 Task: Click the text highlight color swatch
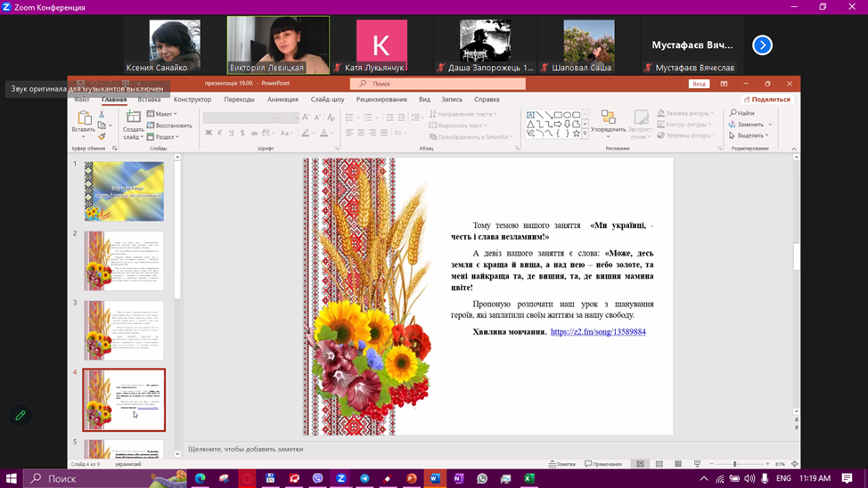point(305,133)
